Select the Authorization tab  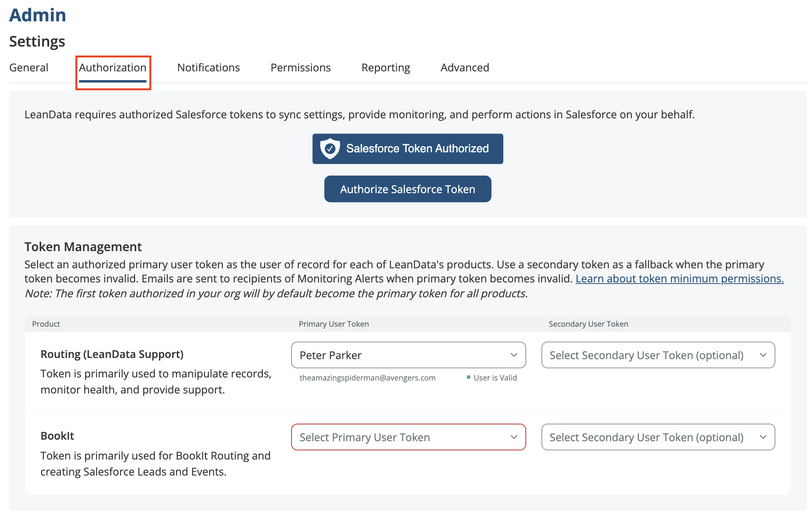pos(113,68)
